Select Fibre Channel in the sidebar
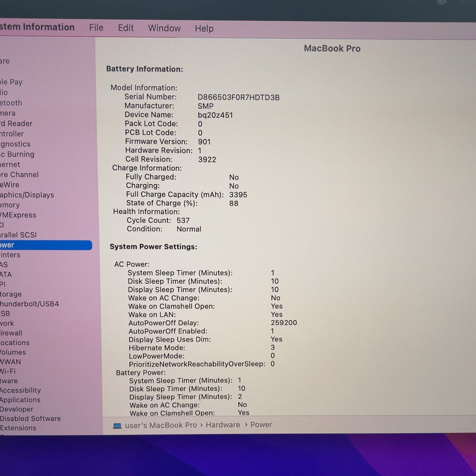 pyautogui.click(x=19, y=175)
